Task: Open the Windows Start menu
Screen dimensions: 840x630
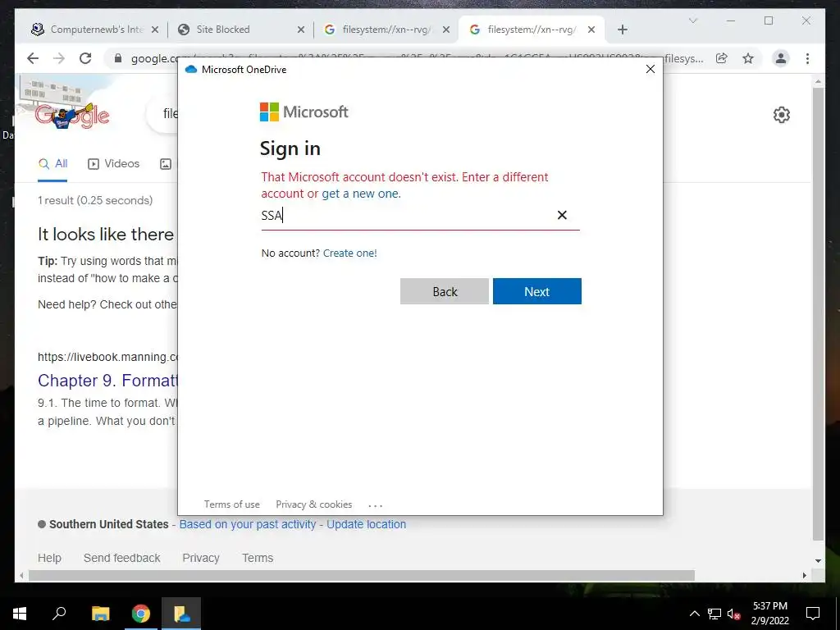Action: click(20, 614)
